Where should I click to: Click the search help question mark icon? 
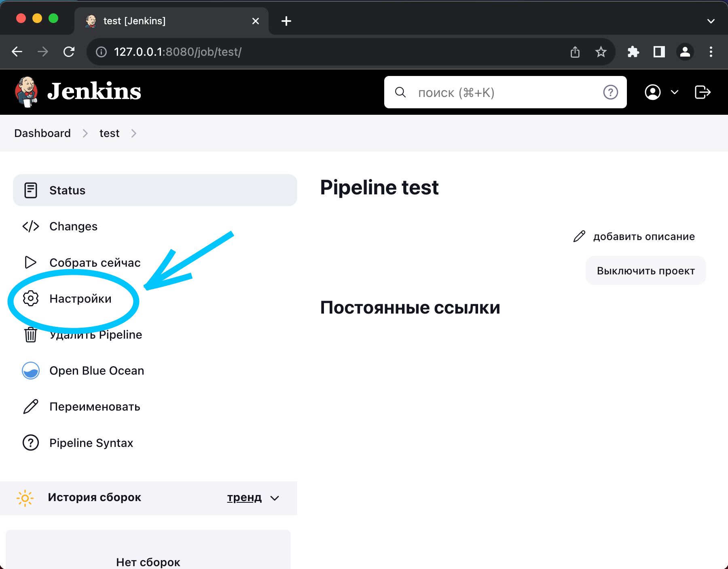click(x=610, y=93)
